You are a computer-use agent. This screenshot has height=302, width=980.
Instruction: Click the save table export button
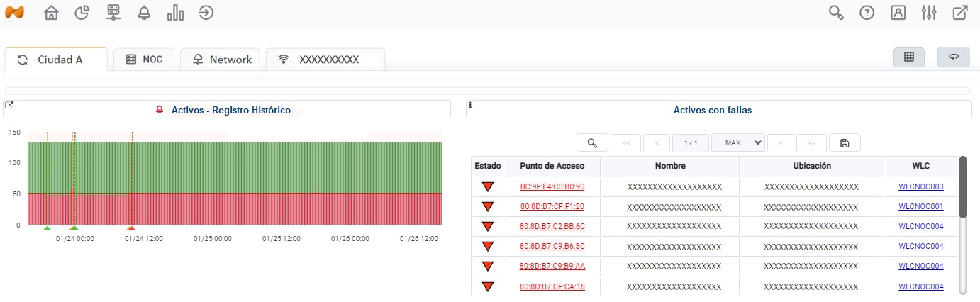844,142
